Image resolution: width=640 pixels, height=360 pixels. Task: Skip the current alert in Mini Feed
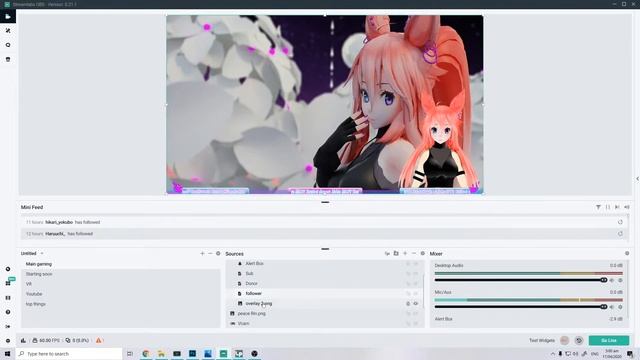pos(617,207)
